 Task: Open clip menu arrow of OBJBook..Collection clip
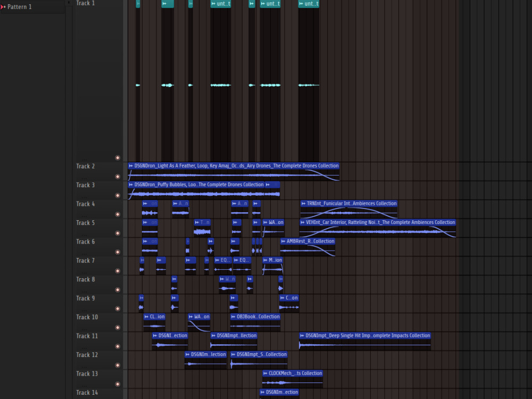point(234,317)
